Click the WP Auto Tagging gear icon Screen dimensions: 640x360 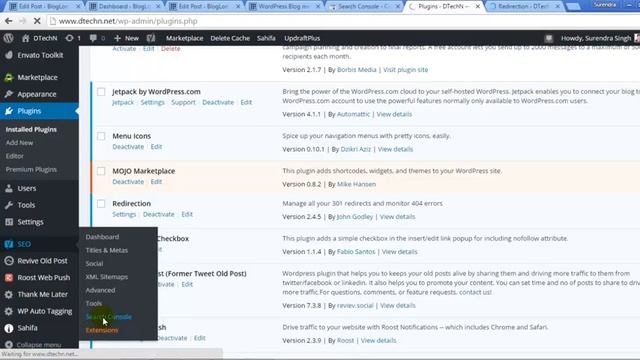click(9, 311)
